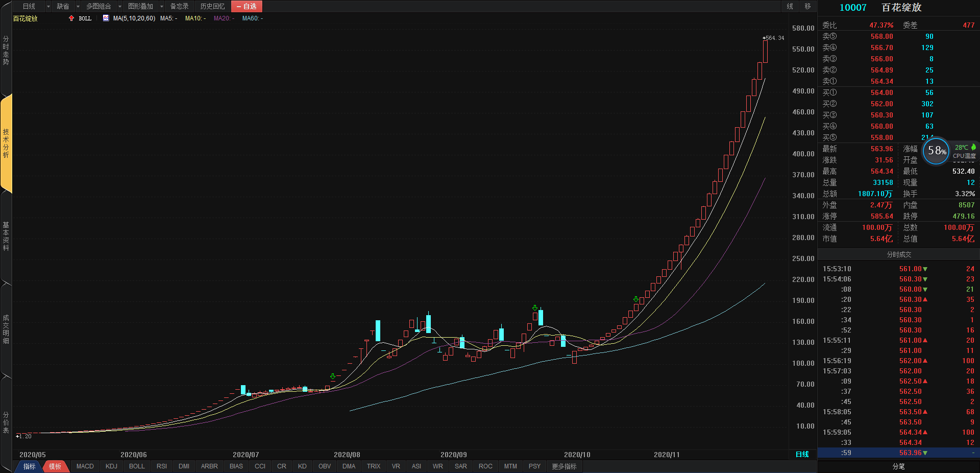Click the 线 tool button above the price axis
980x473 pixels.
point(790,6)
